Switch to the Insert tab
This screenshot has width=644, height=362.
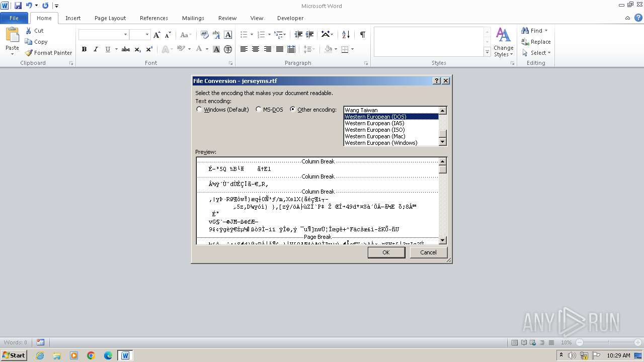pyautogui.click(x=73, y=18)
